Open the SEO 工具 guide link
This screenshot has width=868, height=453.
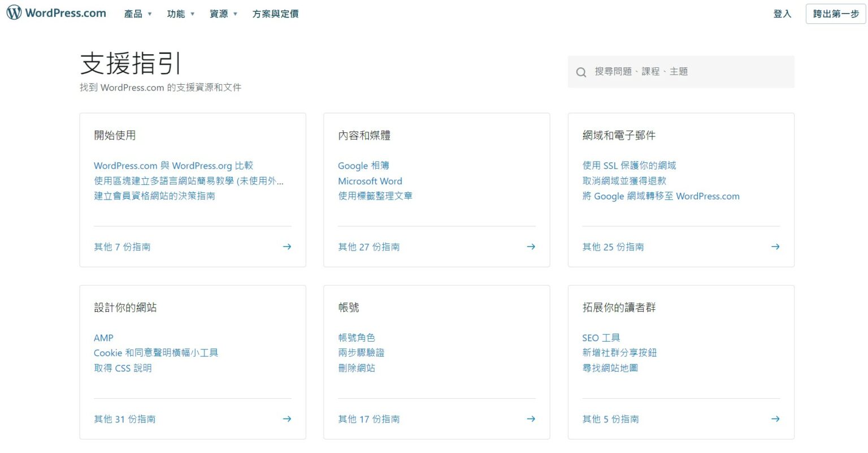click(x=601, y=338)
